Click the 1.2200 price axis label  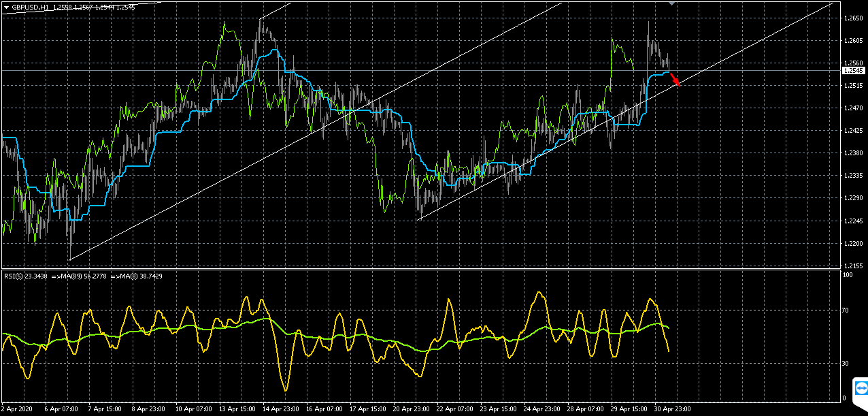click(x=853, y=243)
